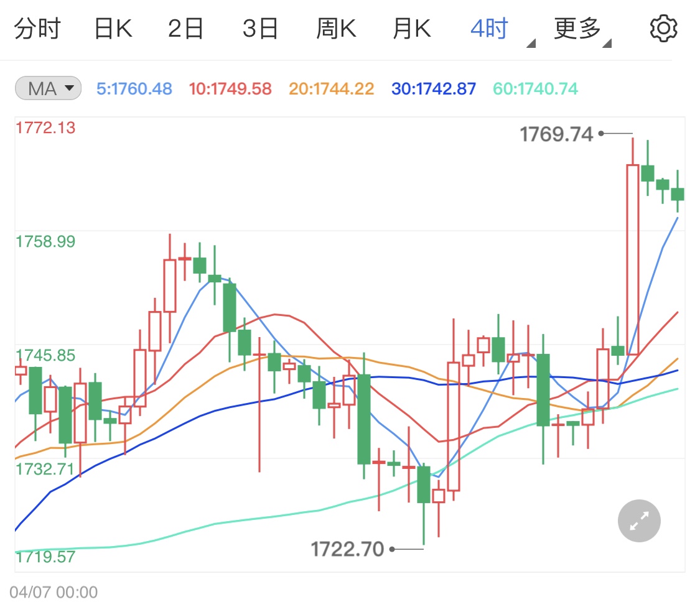Expand chart to fullscreen with arrows button

click(x=639, y=521)
